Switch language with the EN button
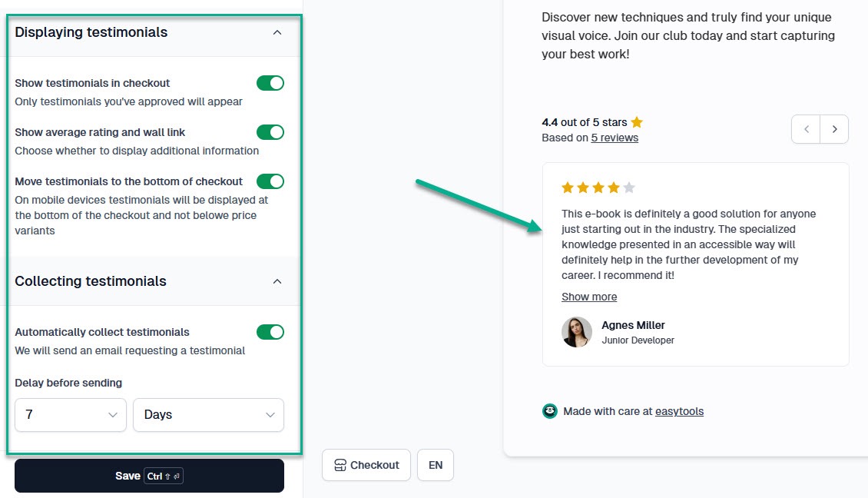Viewport: 868px width, 498px height. point(436,465)
